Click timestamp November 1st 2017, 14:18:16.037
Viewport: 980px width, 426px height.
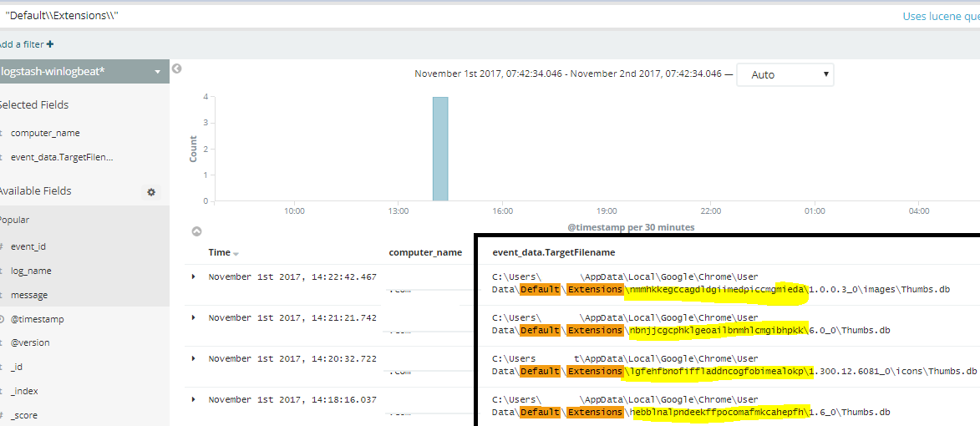pos(292,399)
